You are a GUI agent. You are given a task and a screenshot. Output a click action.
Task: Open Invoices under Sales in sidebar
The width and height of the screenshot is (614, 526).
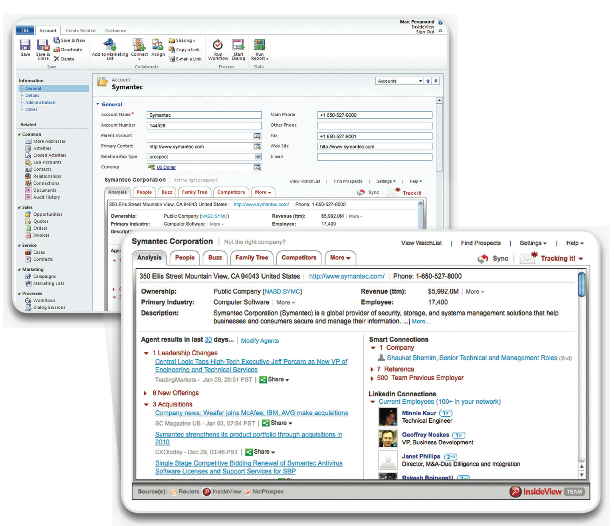(38, 235)
